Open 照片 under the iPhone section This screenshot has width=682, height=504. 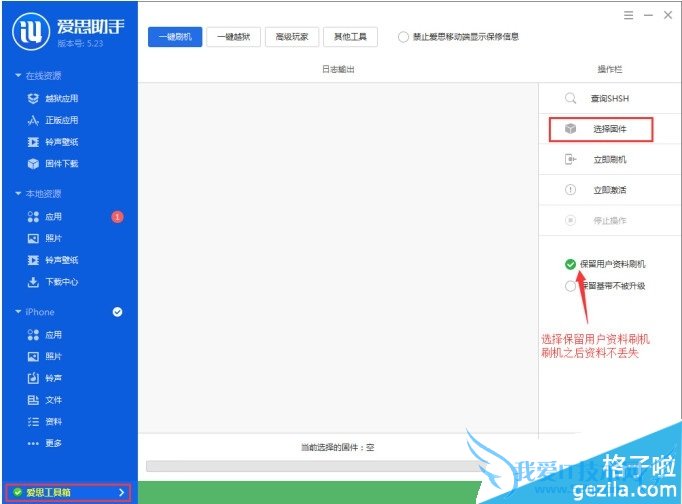[53, 357]
